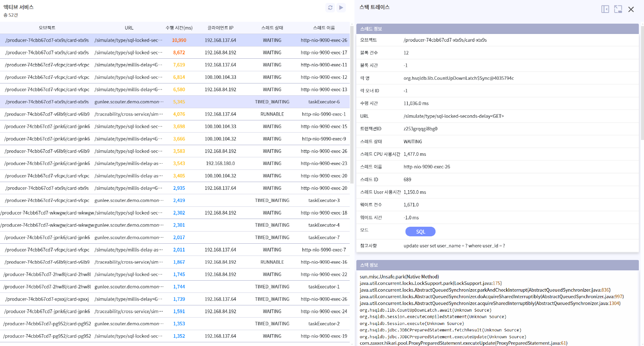Sort by 수행 시간(ms) column header
Viewport: 644px width, 346px height.
point(179,28)
